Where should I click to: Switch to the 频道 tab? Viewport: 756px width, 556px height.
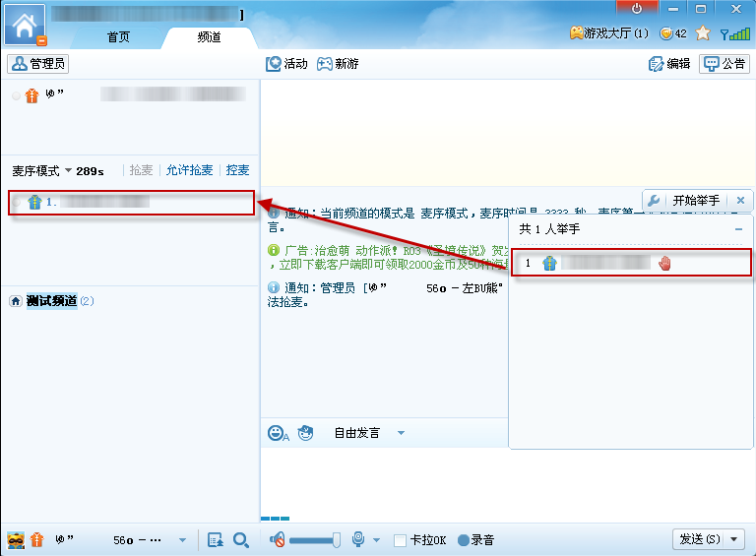[x=209, y=37]
